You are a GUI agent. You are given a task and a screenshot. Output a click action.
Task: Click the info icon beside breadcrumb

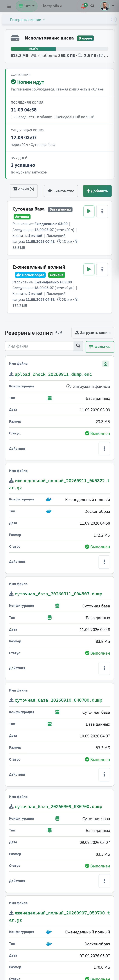click(113, 19)
